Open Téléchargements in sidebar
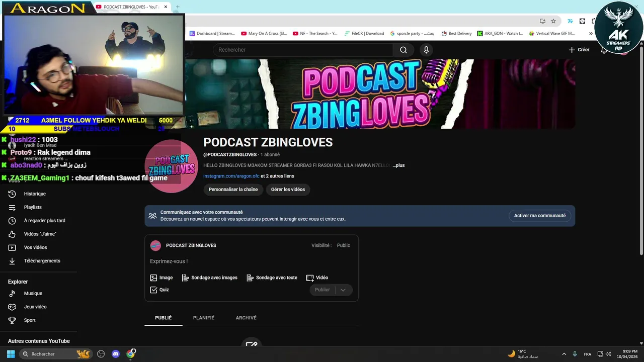 click(x=42, y=261)
